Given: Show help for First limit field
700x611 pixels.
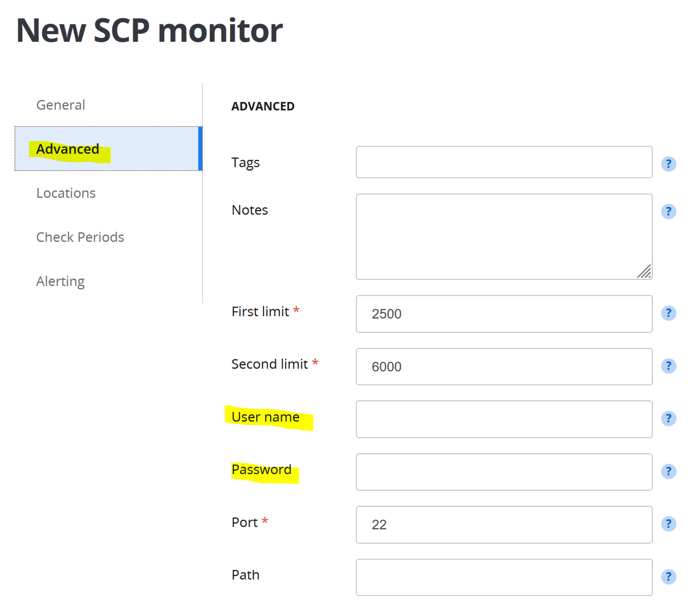Looking at the screenshot, I should pos(668,313).
